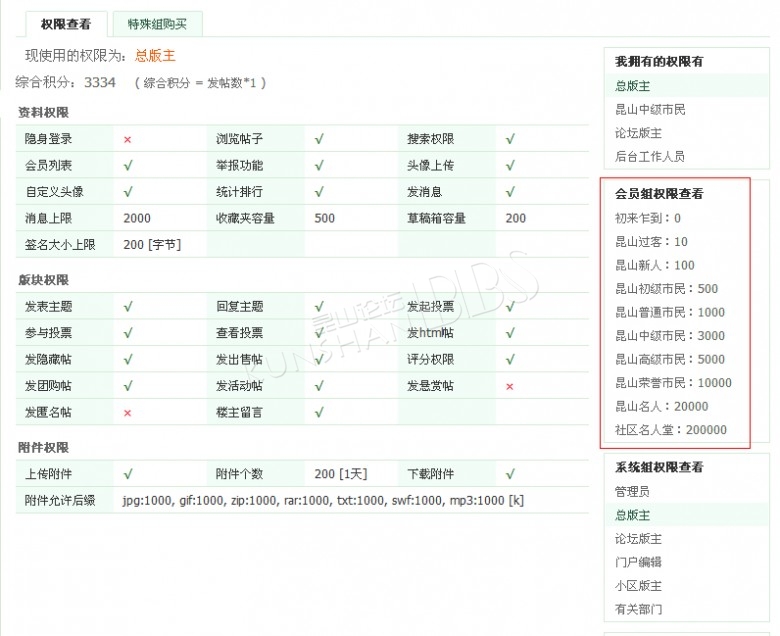
Task: Click the orange 总版主 current permission link
Action: 155,55
